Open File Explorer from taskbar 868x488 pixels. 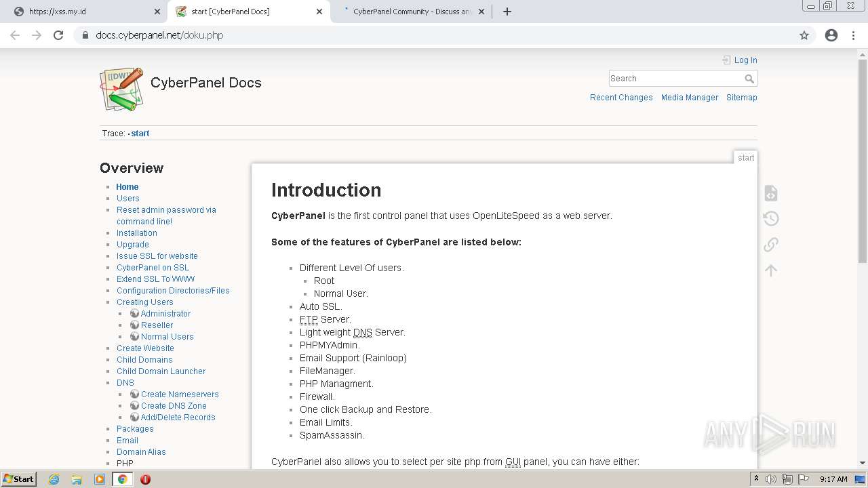(x=77, y=479)
